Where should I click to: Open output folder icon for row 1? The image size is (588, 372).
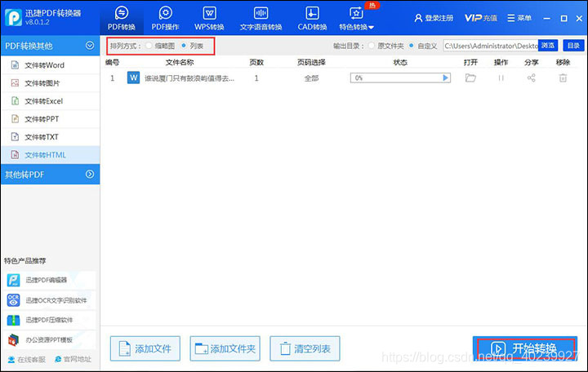pos(470,78)
